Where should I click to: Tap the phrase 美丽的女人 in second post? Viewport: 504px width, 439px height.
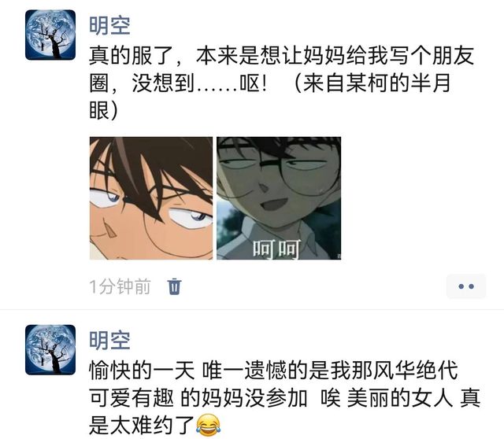(400, 398)
